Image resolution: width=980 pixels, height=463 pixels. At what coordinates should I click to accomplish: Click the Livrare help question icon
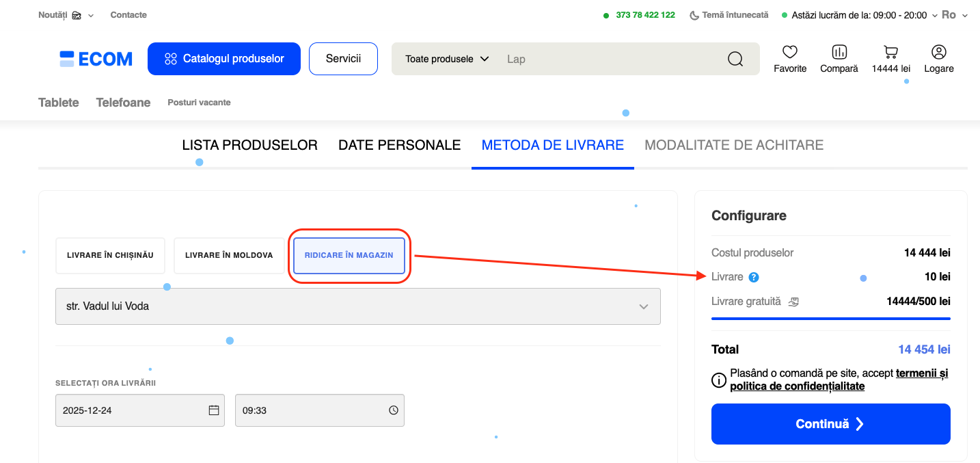pos(754,277)
